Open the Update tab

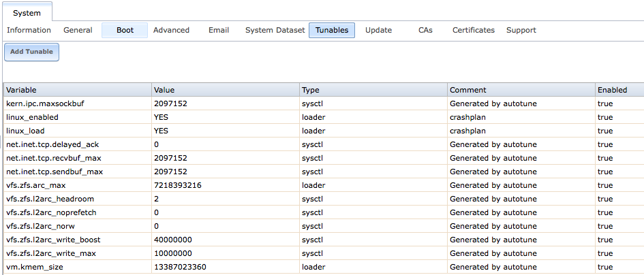[x=378, y=30]
